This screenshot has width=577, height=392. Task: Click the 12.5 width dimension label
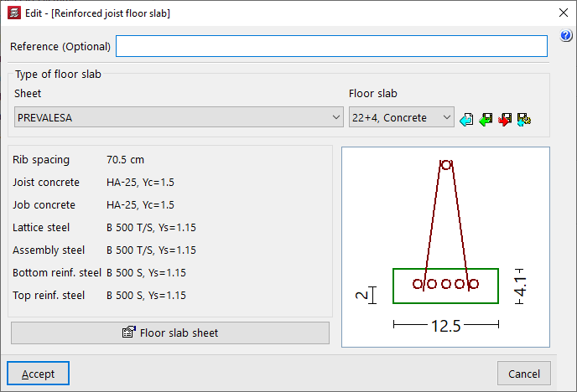[x=445, y=326]
